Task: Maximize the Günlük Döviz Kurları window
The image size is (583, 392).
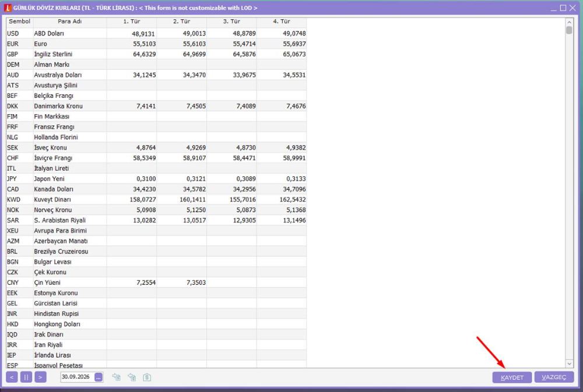Action: point(563,8)
